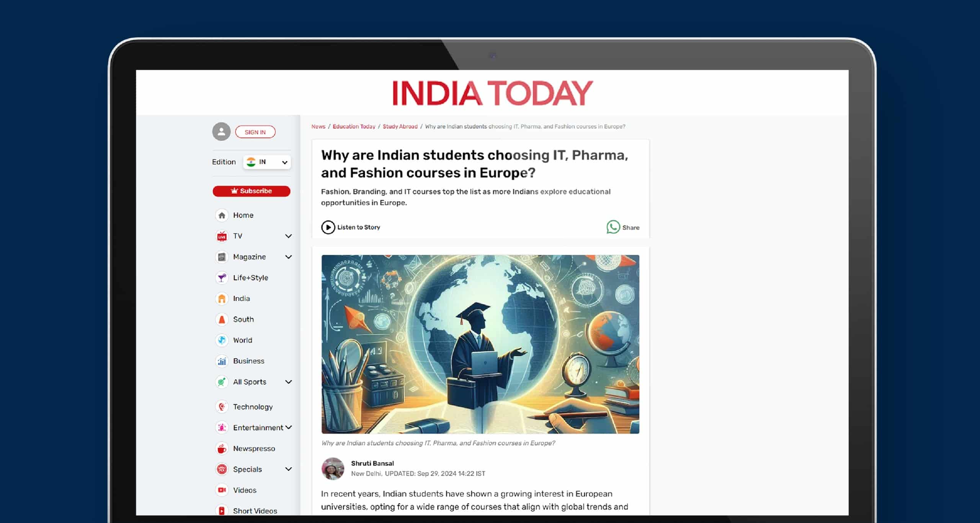Expand the Specials submenu chevron
Viewport: 980px width, 523px height.
[x=289, y=469]
